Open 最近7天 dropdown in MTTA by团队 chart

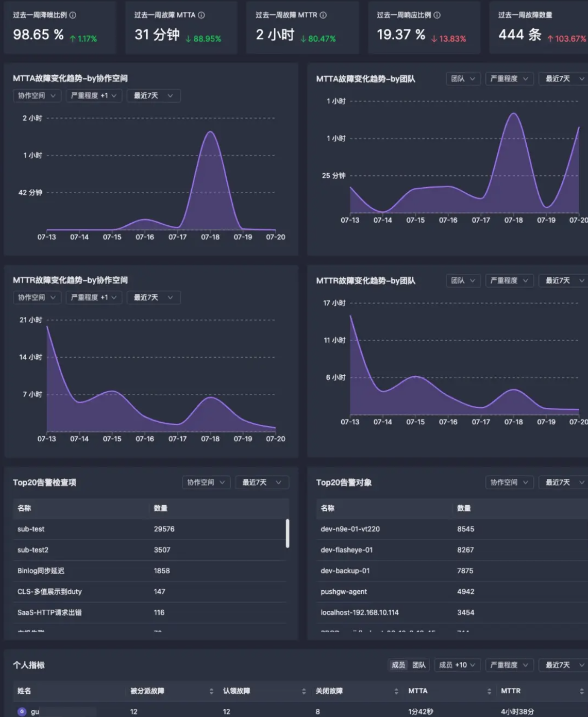[564, 79]
